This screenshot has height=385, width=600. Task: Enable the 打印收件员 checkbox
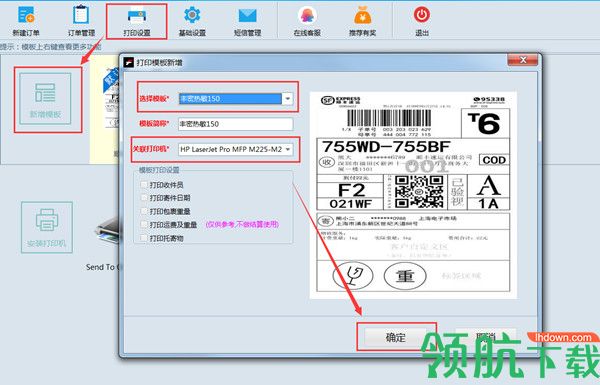(x=144, y=185)
